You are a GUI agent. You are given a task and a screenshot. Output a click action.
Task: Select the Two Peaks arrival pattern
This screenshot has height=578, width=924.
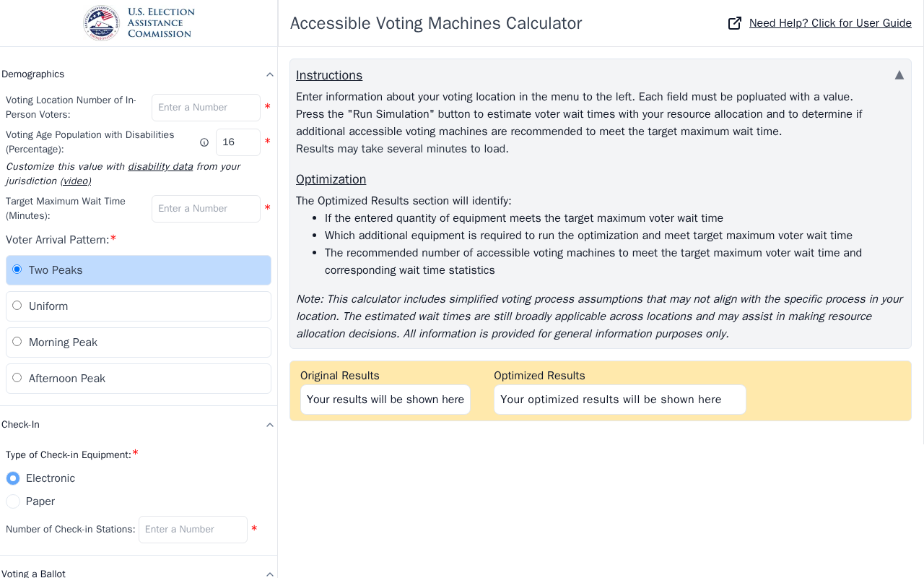pos(139,270)
